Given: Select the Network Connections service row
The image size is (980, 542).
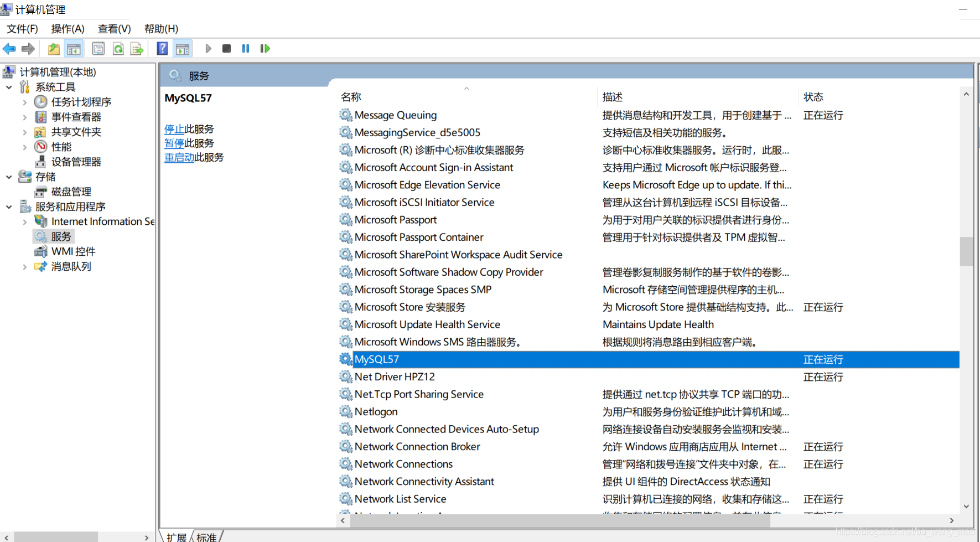Looking at the screenshot, I should [x=649, y=464].
